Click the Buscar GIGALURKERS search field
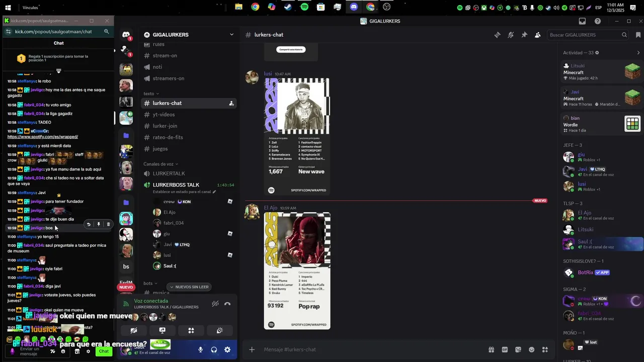644x362 pixels. (x=588, y=35)
